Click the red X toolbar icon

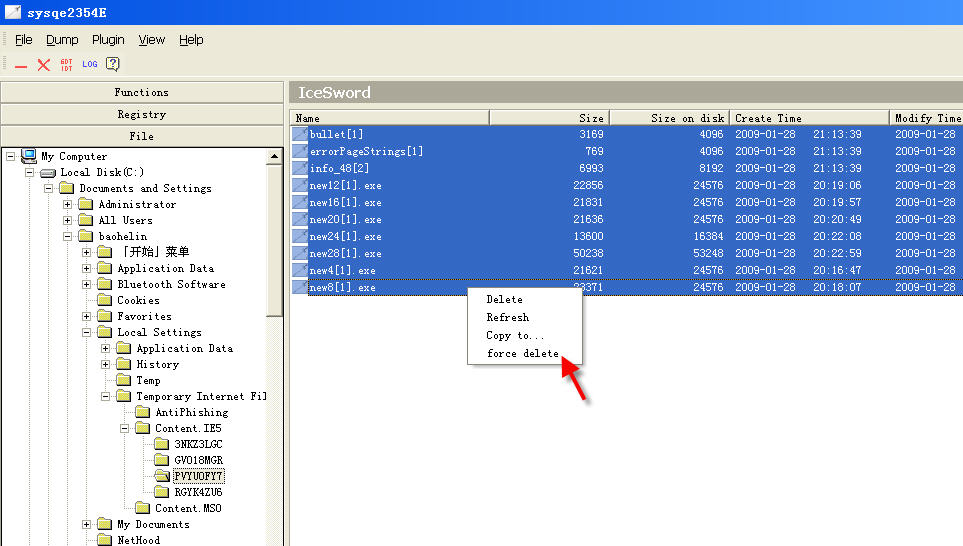coord(44,65)
